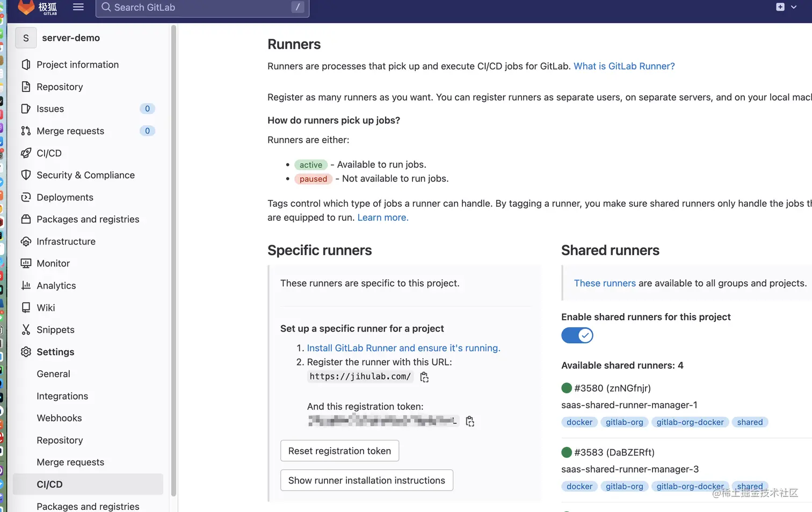
Task: Click the sidebar vertical scrollbar
Action: 173,260
